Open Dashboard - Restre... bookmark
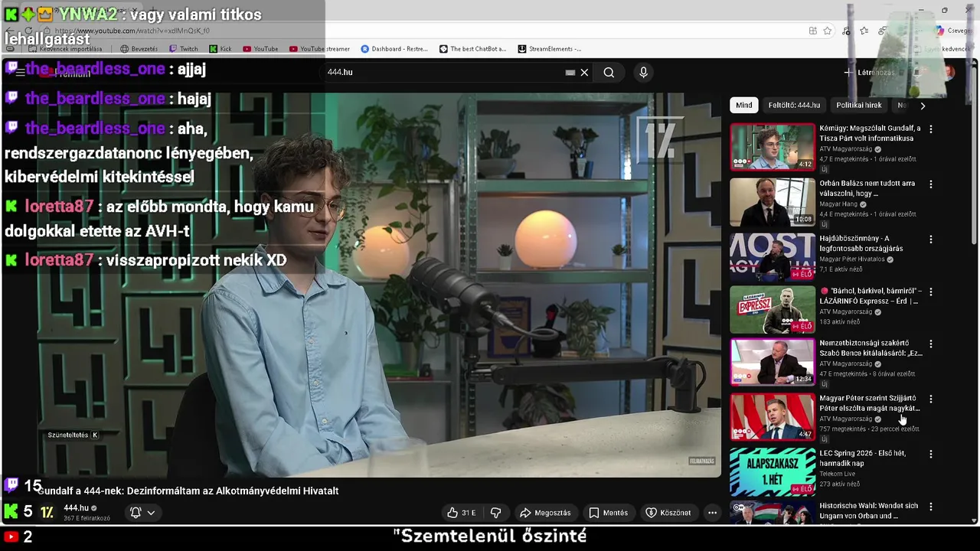Viewport: 980px width, 551px height. 394,49
